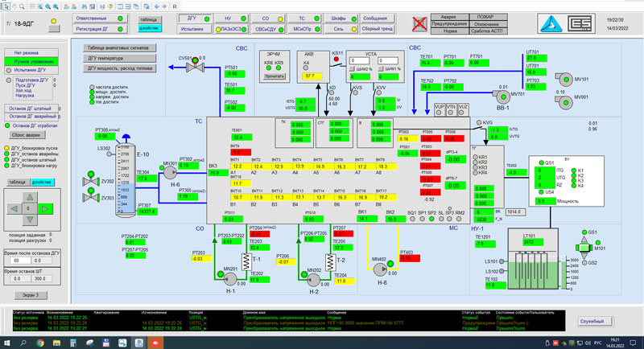Open the Сеть screen tab
This screenshot has width=644, height=349.
point(341,29)
